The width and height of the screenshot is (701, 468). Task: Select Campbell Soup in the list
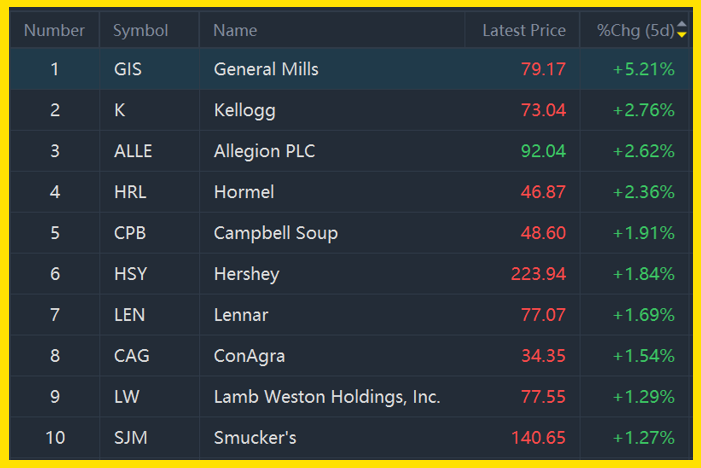pyautogui.click(x=276, y=233)
